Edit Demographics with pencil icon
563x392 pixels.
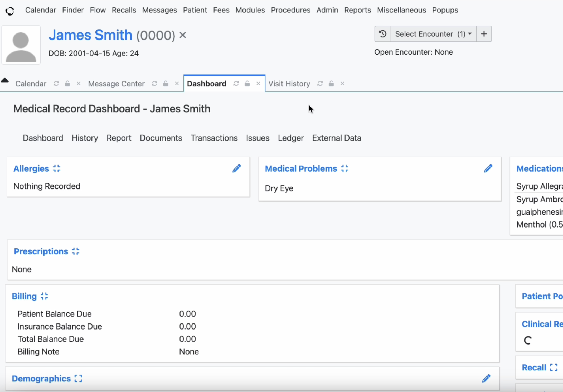coord(486,378)
